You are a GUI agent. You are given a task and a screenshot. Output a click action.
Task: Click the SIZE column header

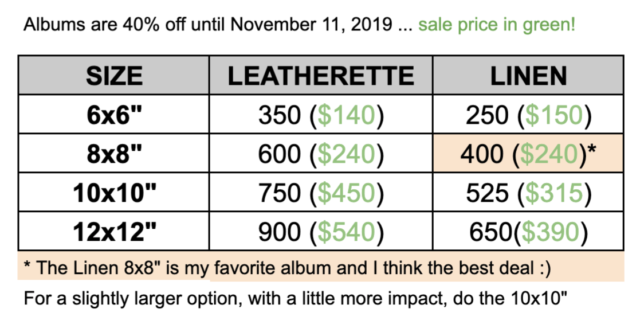click(114, 76)
